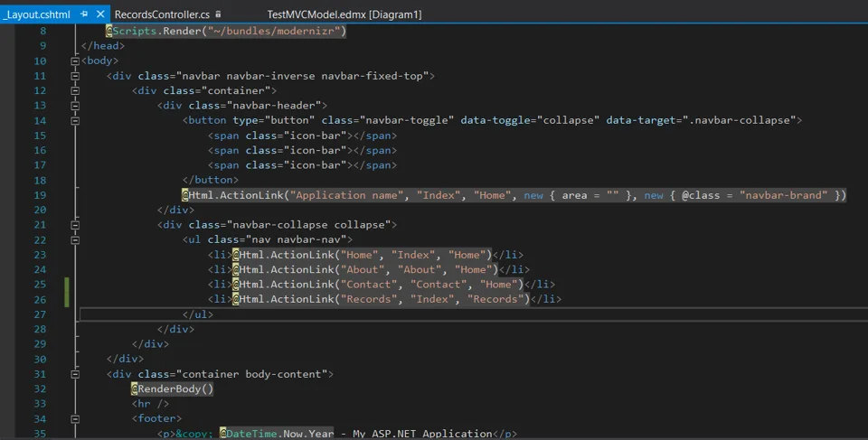This screenshot has width=868, height=440.
Task: Collapse the navbar-header div on line 13
Action: pos(75,106)
